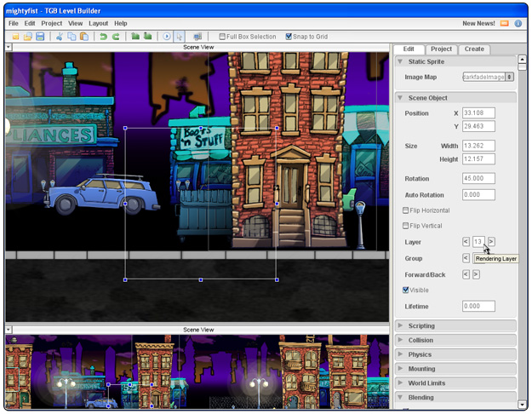Click second green layer-order toolbar icon
The height and width of the screenshot is (414, 532).
pos(147,36)
